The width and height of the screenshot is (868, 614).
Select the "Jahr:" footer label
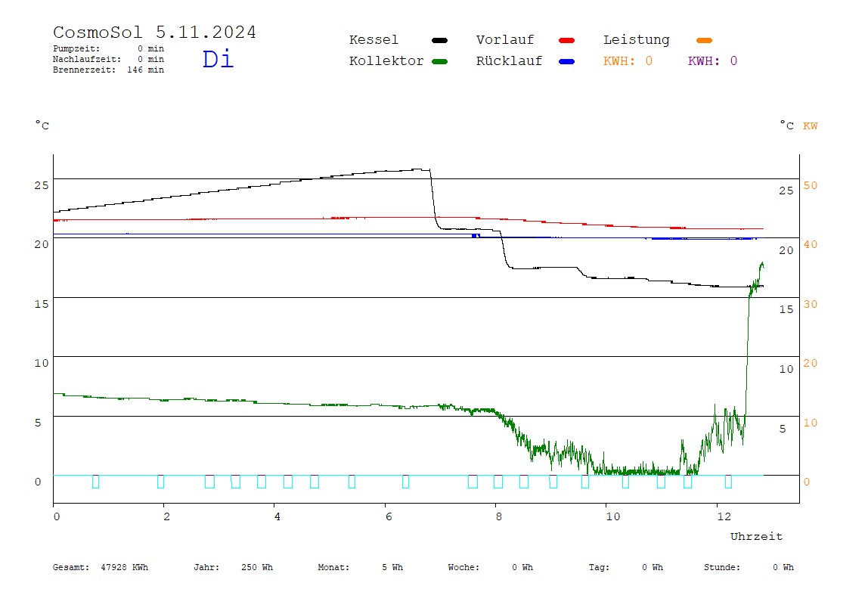(x=206, y=567)
